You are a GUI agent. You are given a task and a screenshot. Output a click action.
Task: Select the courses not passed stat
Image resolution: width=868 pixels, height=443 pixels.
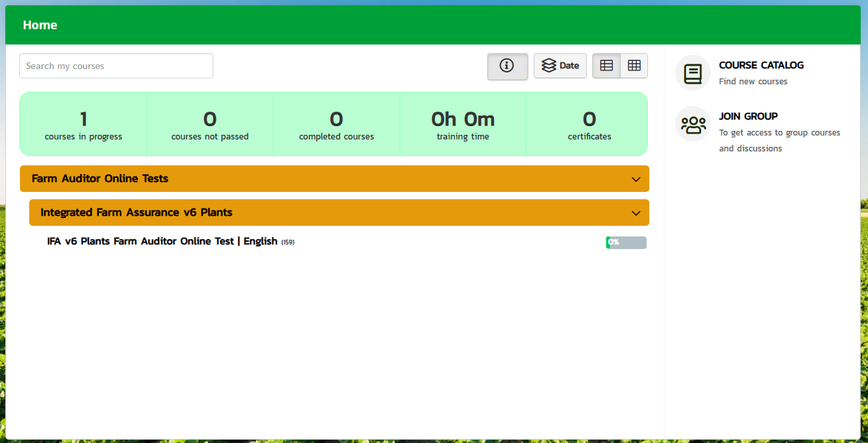pos(210,124)
